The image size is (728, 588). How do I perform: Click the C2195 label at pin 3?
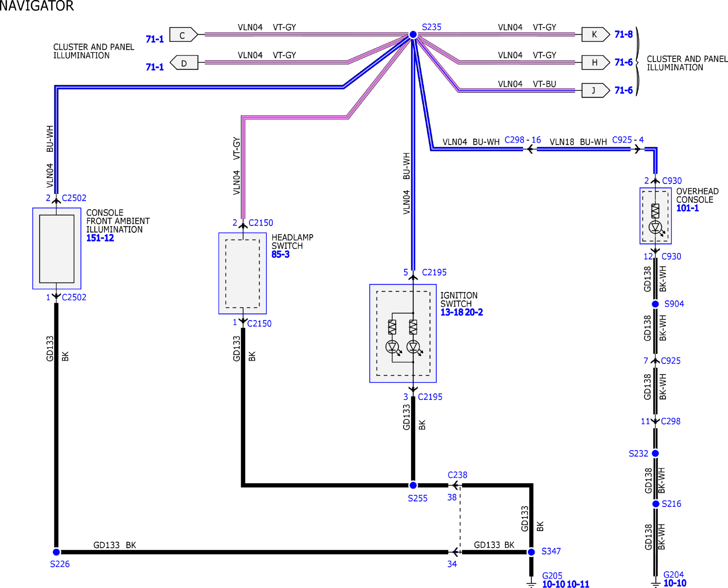pyautogui.click(x=430, y=397)
